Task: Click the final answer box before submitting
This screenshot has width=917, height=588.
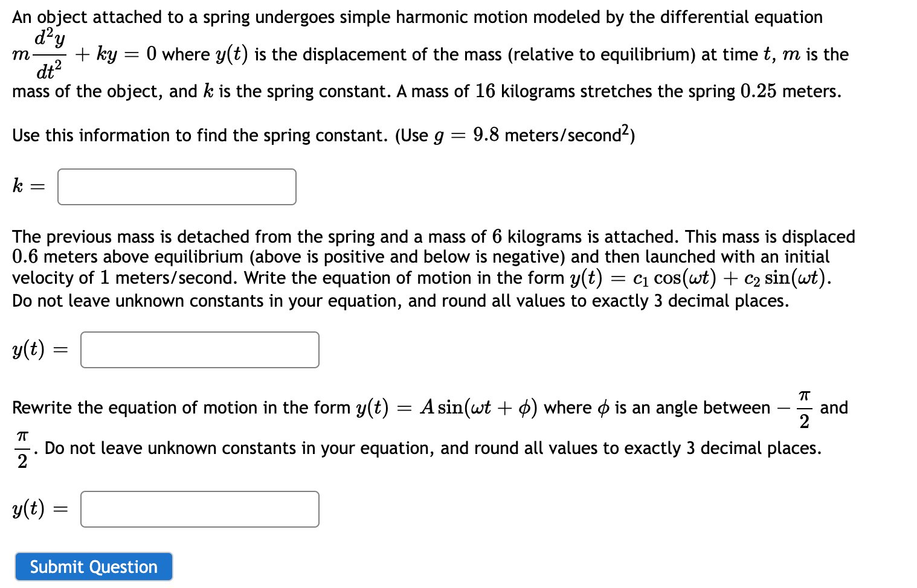Action: [x=200, y=509]
